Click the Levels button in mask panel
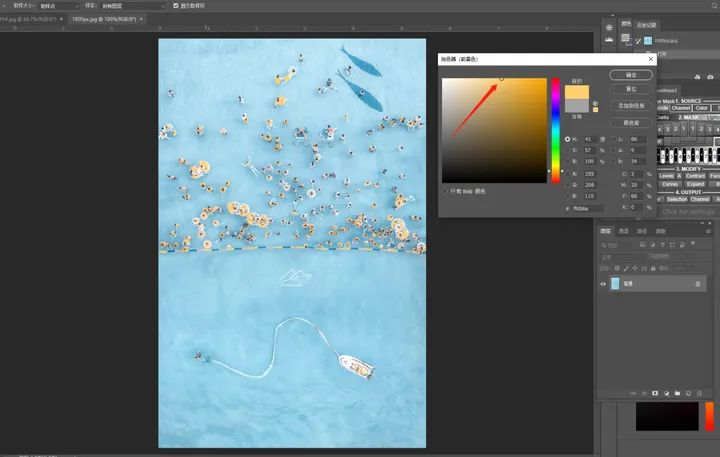The image size is (720, 457). tap(666, 176)
